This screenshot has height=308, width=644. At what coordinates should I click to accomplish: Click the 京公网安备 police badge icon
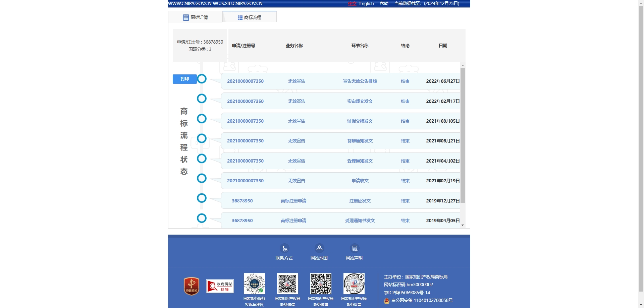(x=387, y=301)
